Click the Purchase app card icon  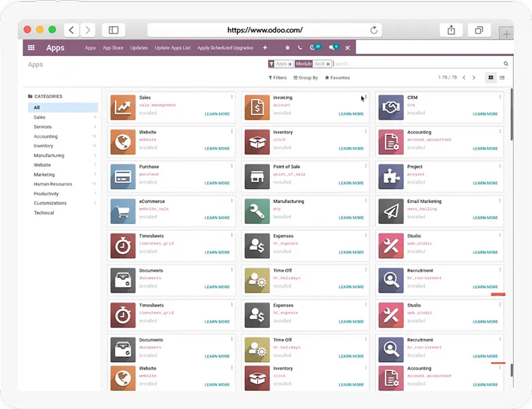123,176
